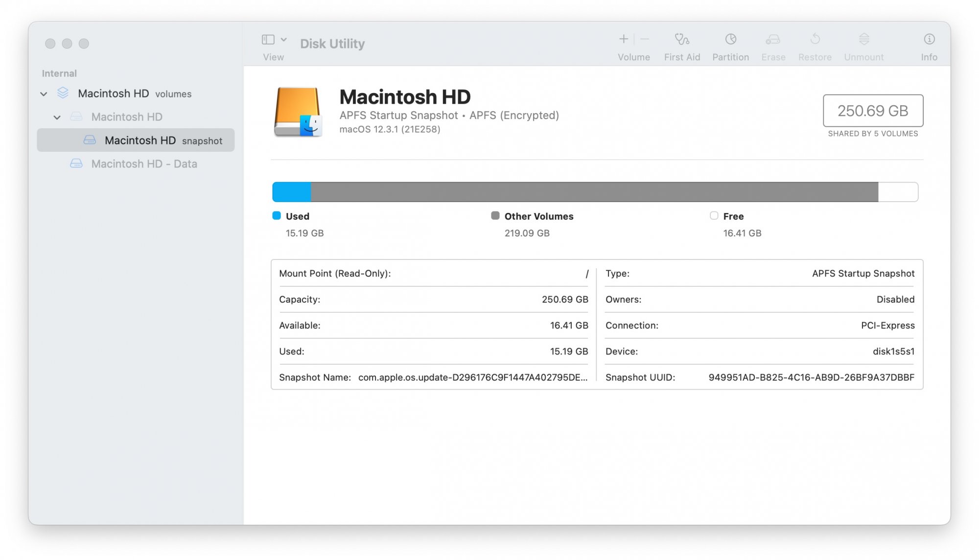Click the Unmount toolbar label
Image resolution: width=979 pixels, height=560 pixels.
click(864, 57)
